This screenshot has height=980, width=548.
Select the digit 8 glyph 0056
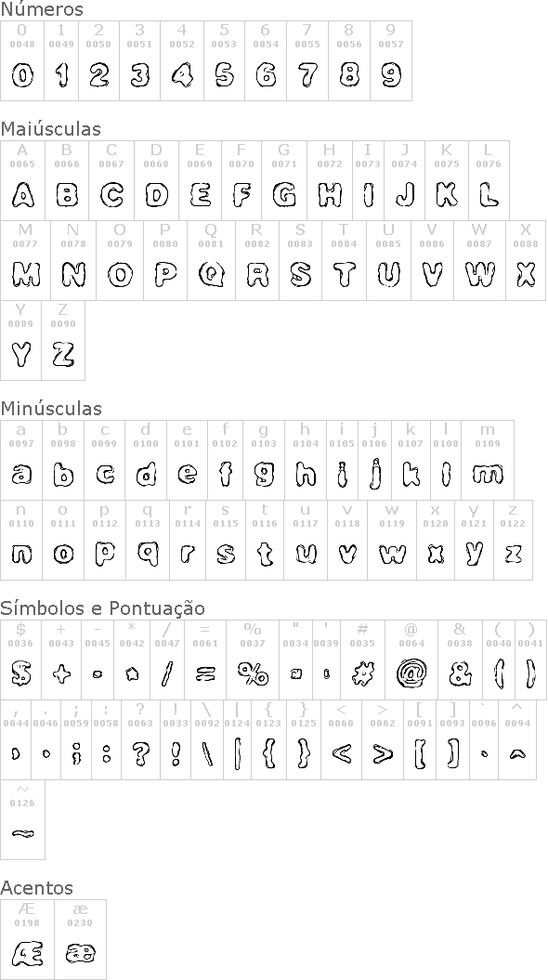click(349, 60)
